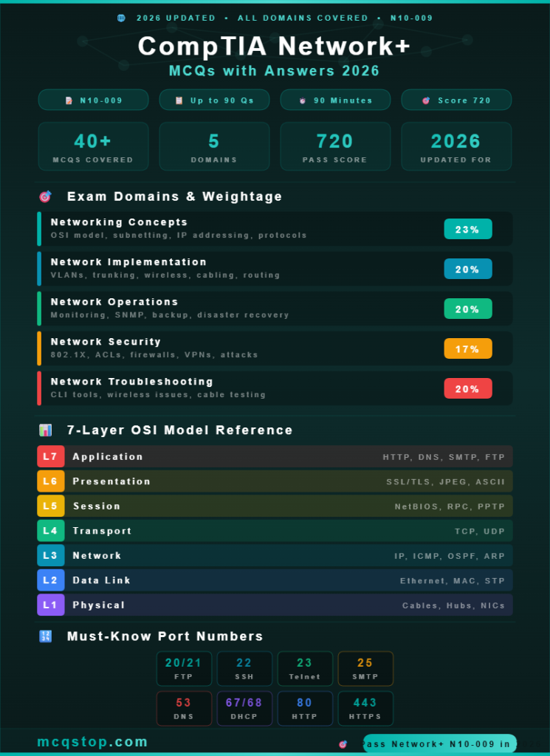The height and width of the screenshot is (756, 550).
Task: Click the 720 Pass Score card
Action: point(335,147)
